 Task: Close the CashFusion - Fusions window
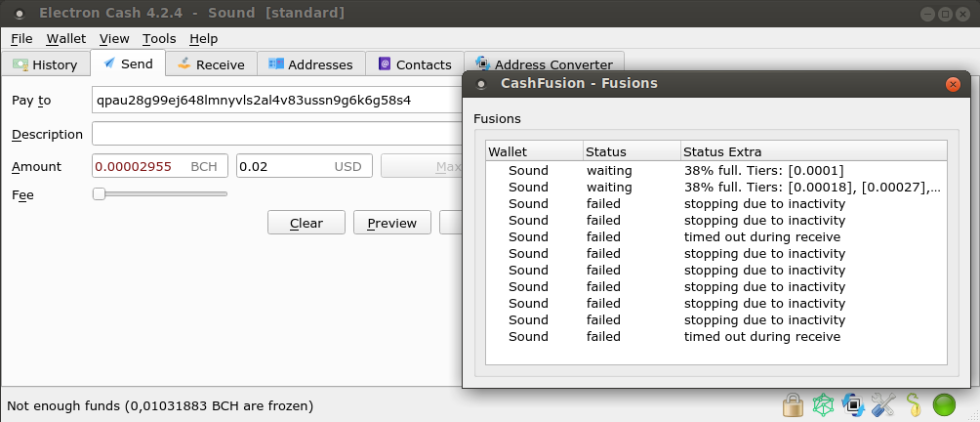[953, 84]
